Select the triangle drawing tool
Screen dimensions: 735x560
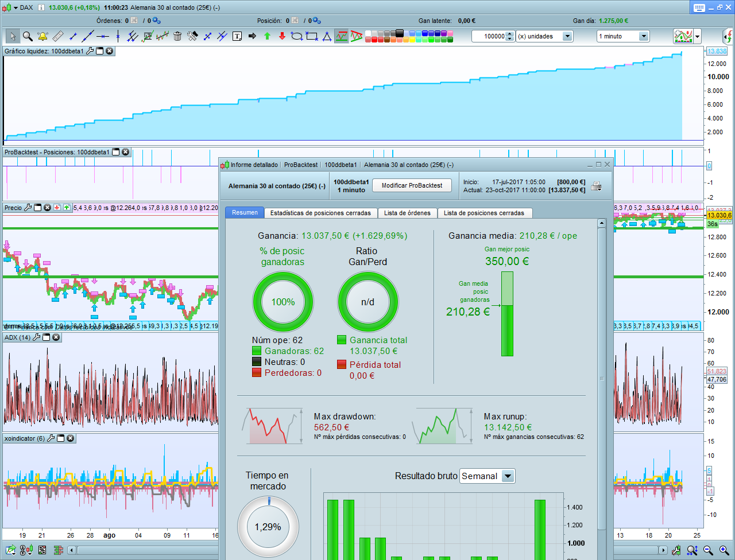pyautogui.click(x=327, y=36)
